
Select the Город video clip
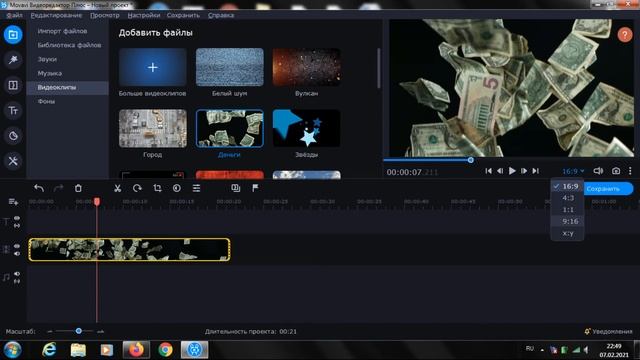(153, 128)
